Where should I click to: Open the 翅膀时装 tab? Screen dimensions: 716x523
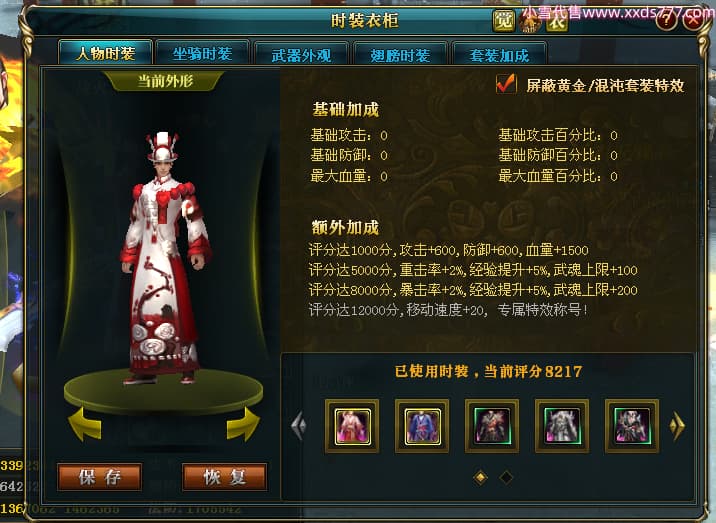tap(400, 55)
